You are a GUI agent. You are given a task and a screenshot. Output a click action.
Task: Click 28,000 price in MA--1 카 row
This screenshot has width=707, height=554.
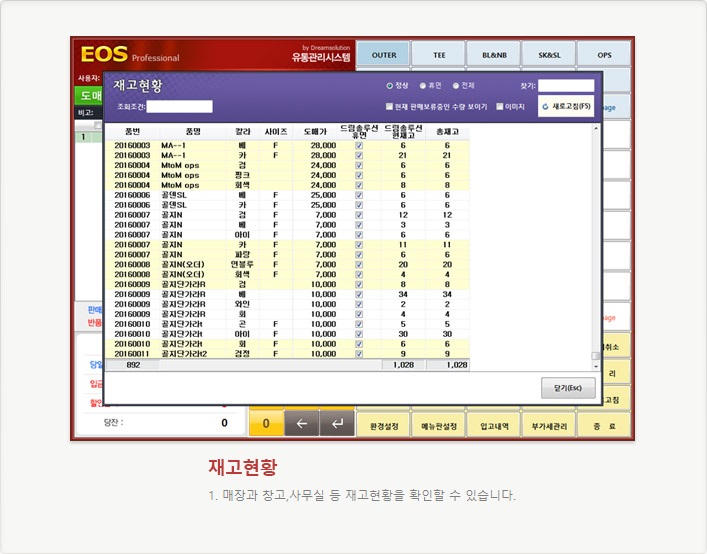coord(323,156)
